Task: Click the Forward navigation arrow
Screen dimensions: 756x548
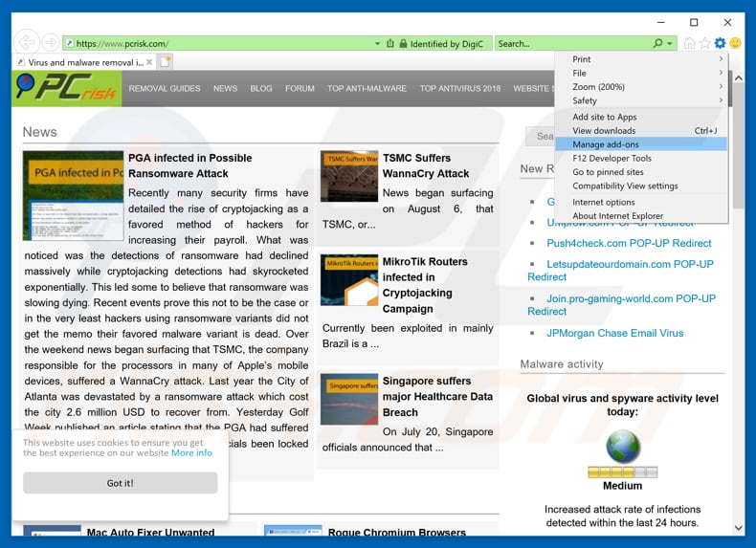Action: tap(49, 43)
